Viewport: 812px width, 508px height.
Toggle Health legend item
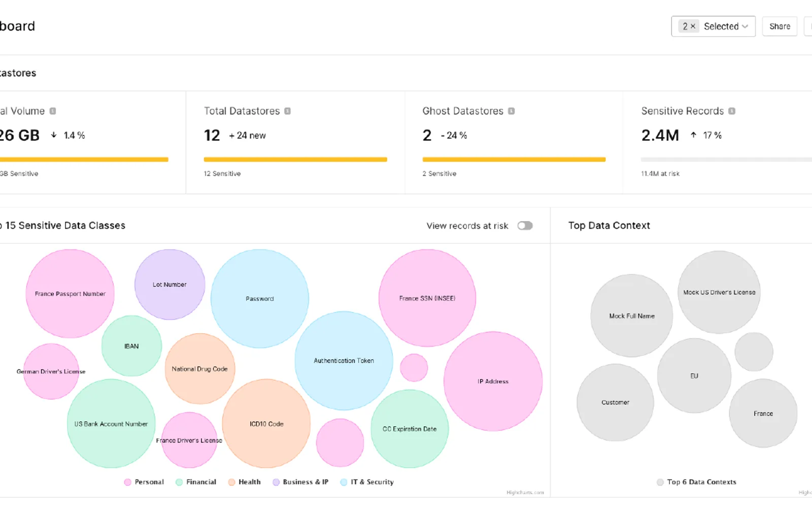[244, 482]
